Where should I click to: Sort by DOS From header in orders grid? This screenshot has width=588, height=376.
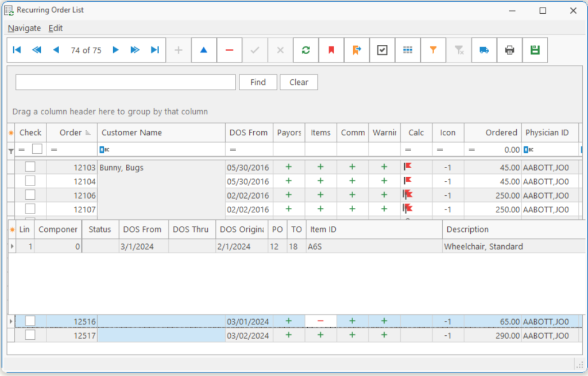click(x=249, y=133)
